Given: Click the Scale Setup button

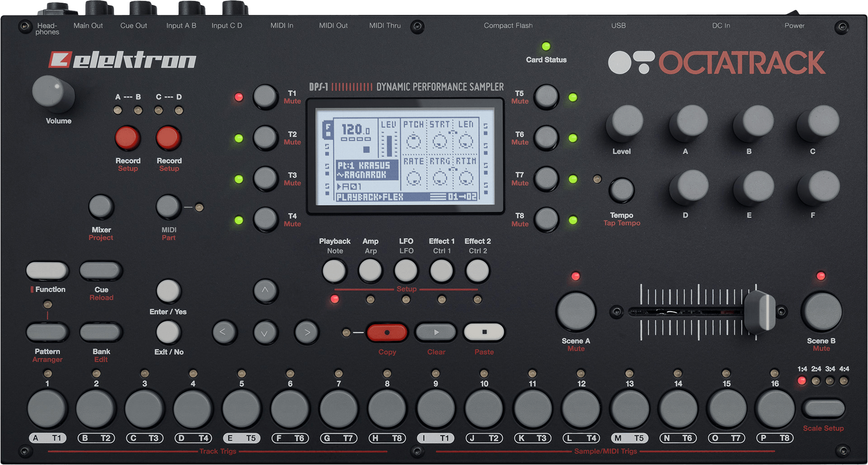Looking at the screenshot, I should [823, 408].
